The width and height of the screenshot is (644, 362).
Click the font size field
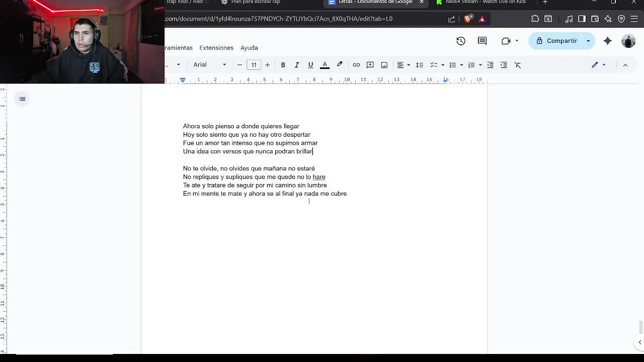tap(254, 65)
